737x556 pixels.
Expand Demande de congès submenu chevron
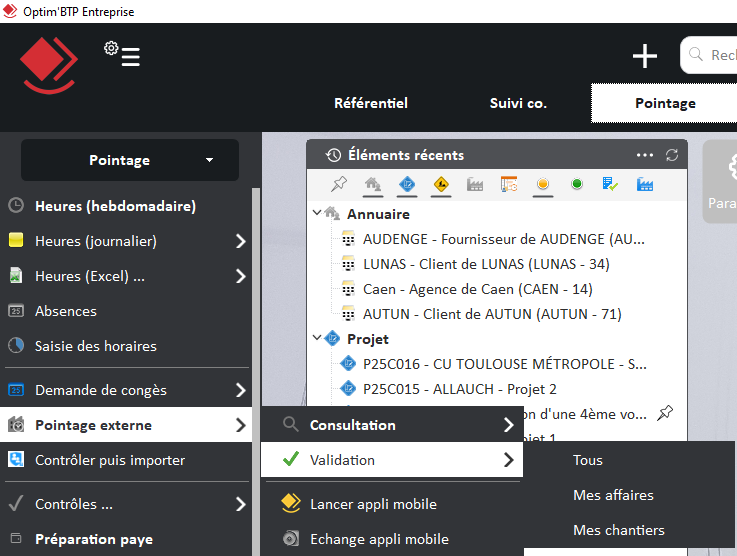(x=241, y=390)
